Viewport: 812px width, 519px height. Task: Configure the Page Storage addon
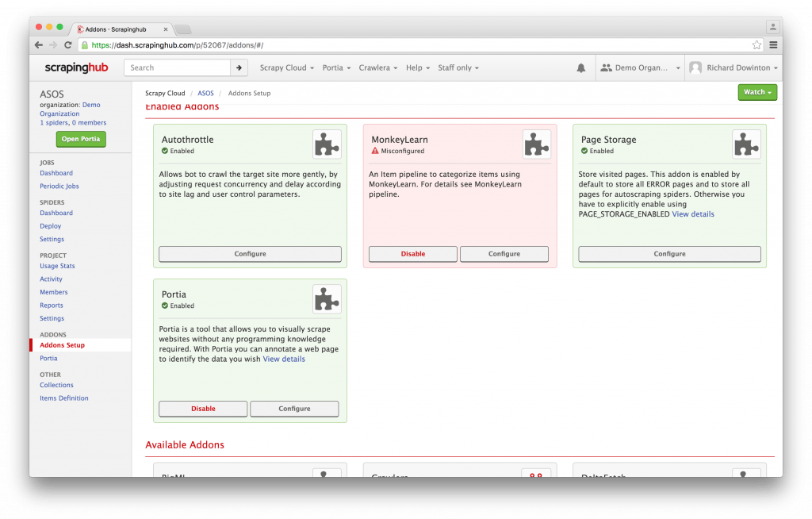pyautogui.click(x=669, y=254)
